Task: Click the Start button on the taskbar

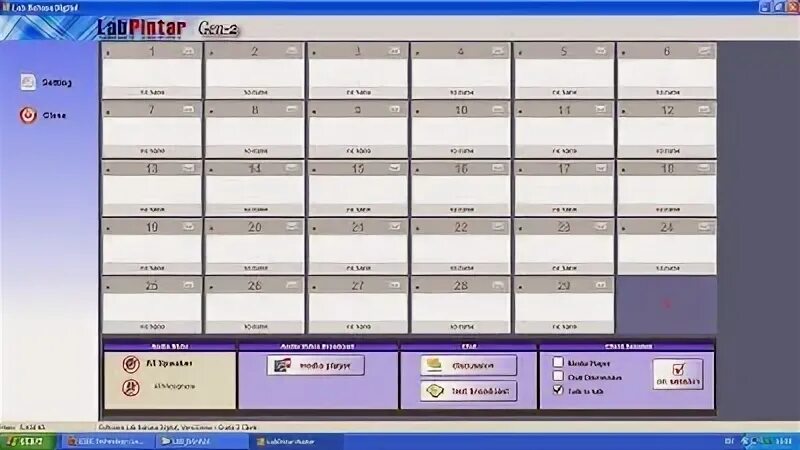Action: coord(28,441)
